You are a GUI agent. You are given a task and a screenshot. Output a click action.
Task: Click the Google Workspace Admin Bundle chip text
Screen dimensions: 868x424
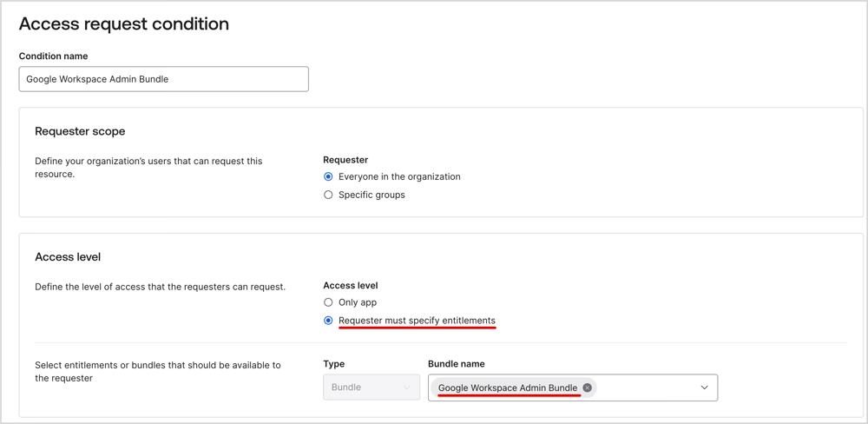click(x=508, y=388)
